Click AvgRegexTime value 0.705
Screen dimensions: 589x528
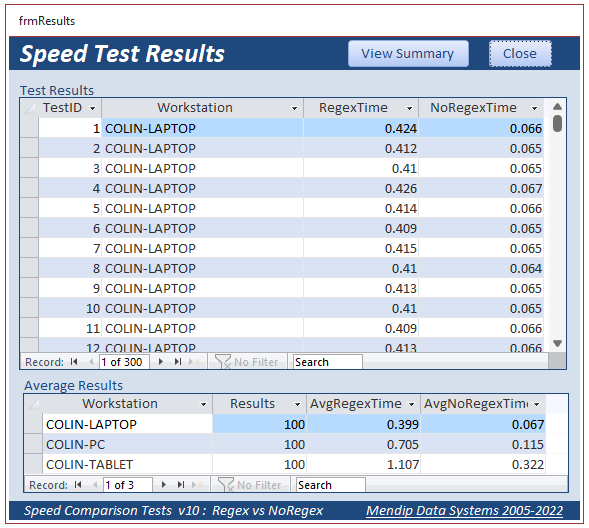(363, 444)
